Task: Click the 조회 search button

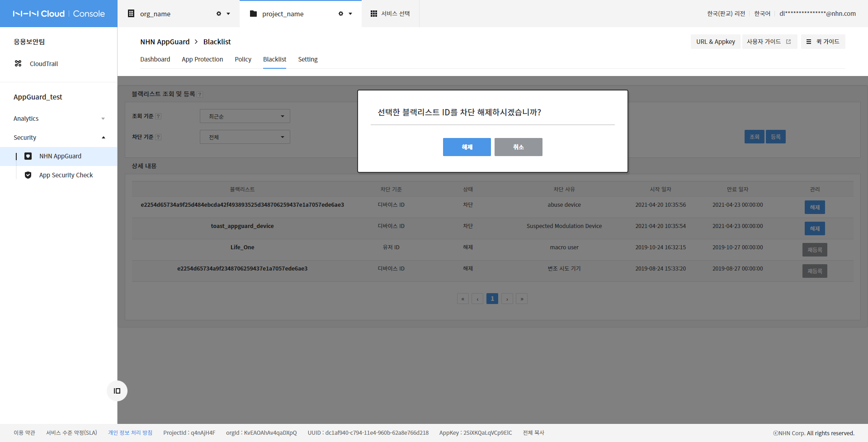Action: (755, 137)
